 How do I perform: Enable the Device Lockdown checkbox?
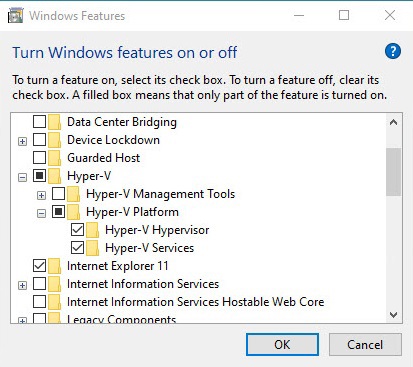coord(39,140)
